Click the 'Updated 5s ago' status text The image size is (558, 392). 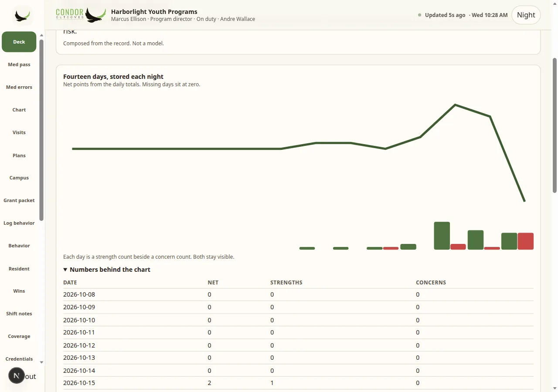[445, 15]
